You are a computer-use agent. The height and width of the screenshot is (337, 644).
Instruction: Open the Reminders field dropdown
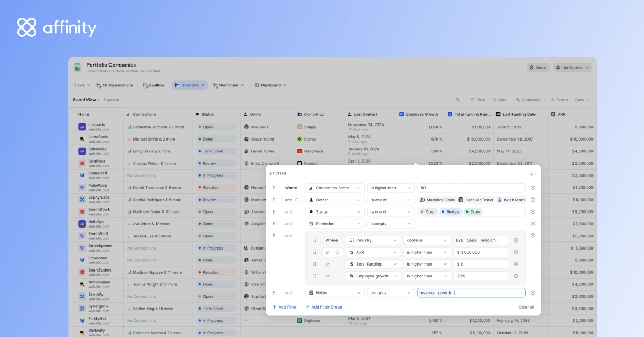pos(335,224)
